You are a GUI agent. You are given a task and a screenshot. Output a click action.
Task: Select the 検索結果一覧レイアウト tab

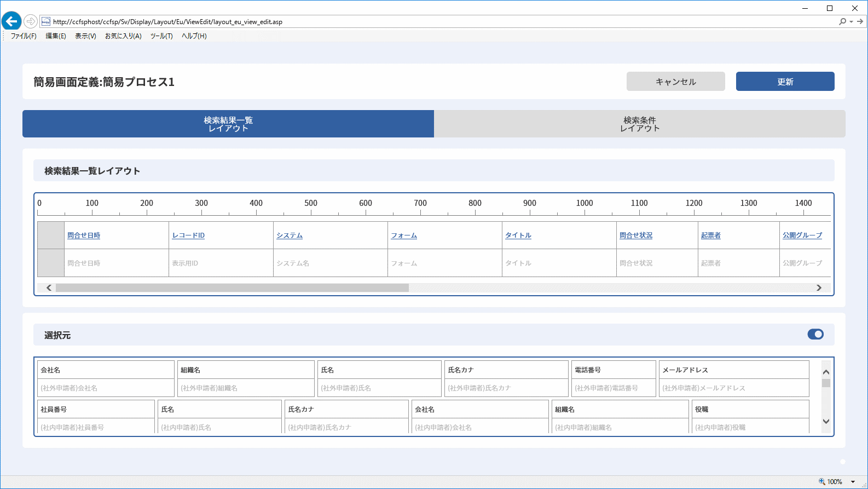pyautogui.click(x=228, y=124)
